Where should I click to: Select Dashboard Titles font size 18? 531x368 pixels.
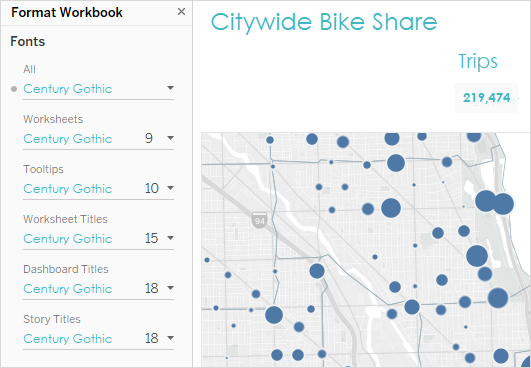[x=152, y=288]
